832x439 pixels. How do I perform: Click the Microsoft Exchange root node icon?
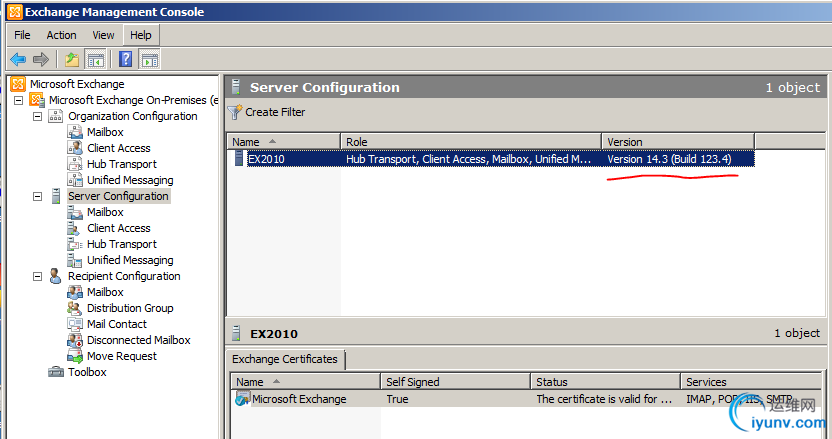click(18, 84)
